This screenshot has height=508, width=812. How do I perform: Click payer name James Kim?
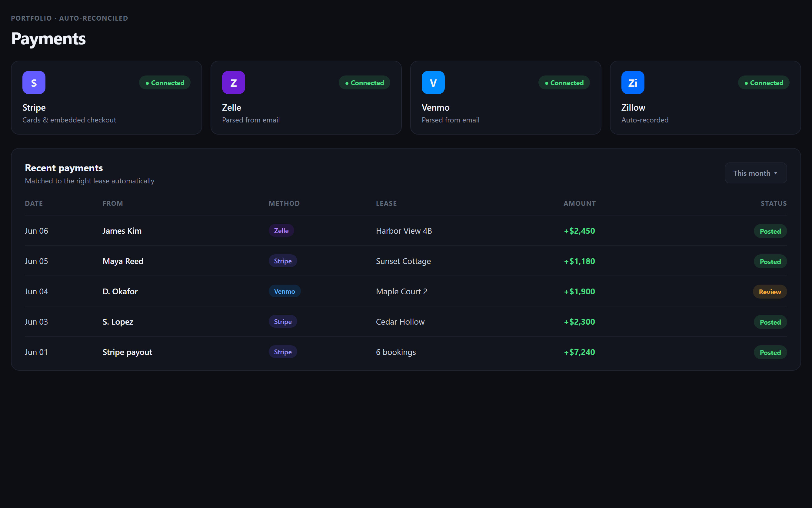click(122, 231)
